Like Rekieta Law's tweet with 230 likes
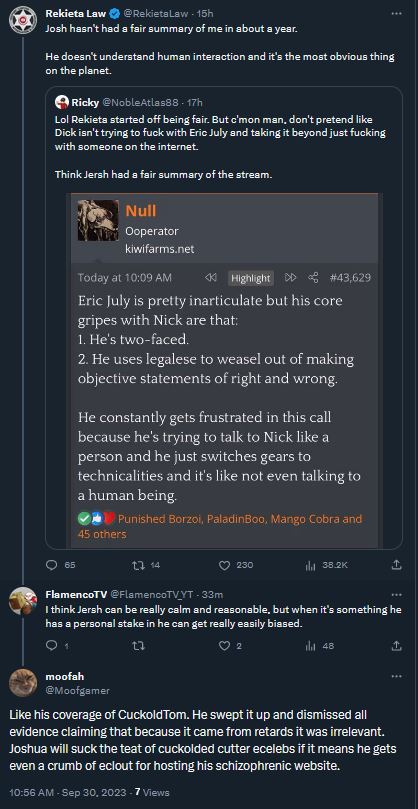 click(x=236, y=565)
